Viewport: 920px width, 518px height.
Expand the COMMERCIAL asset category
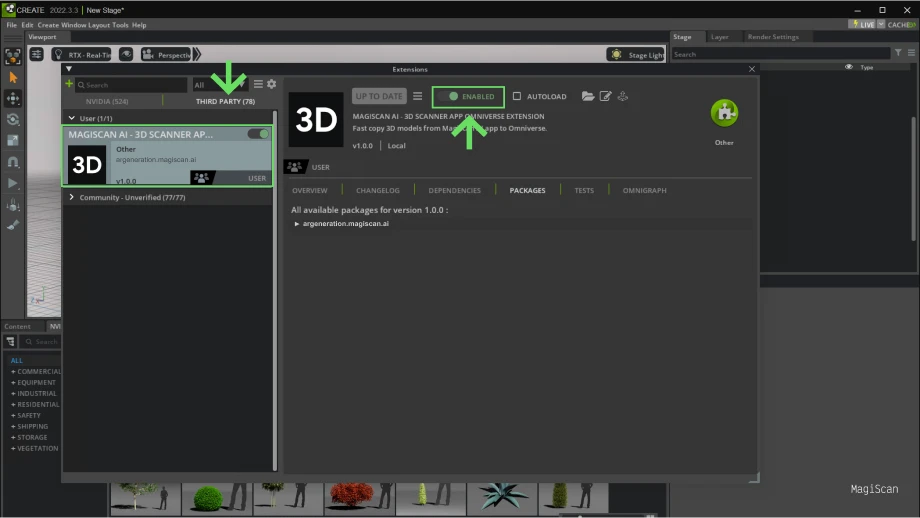(13, 371)
